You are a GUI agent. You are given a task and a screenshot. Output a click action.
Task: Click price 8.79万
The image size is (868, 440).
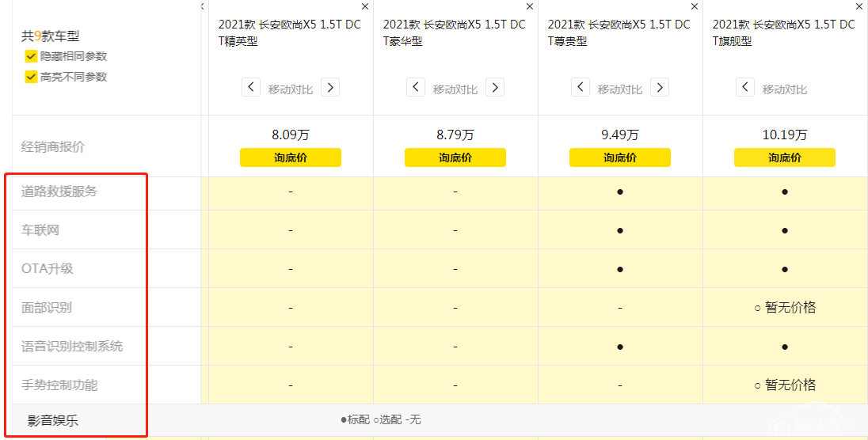coord(455,135)
